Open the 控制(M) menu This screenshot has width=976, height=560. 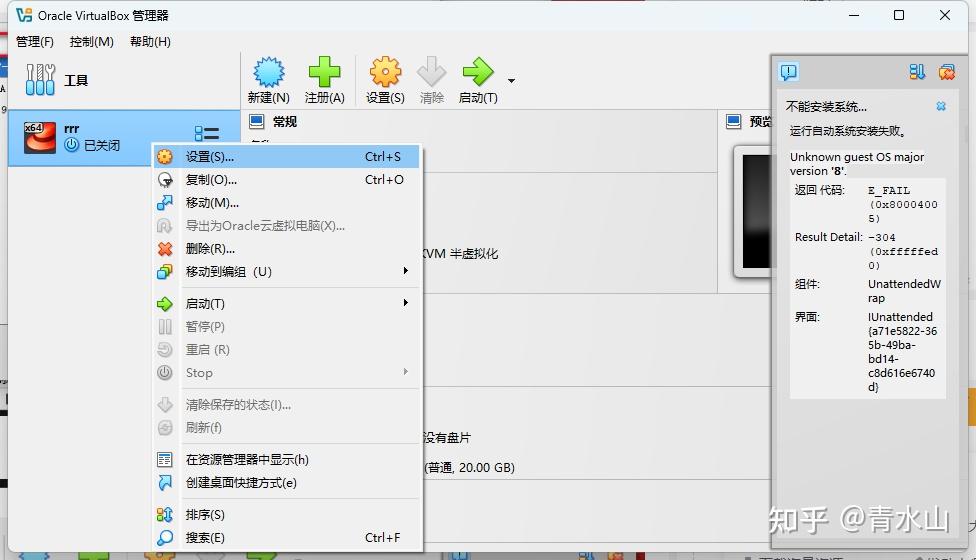coord(92,42)
